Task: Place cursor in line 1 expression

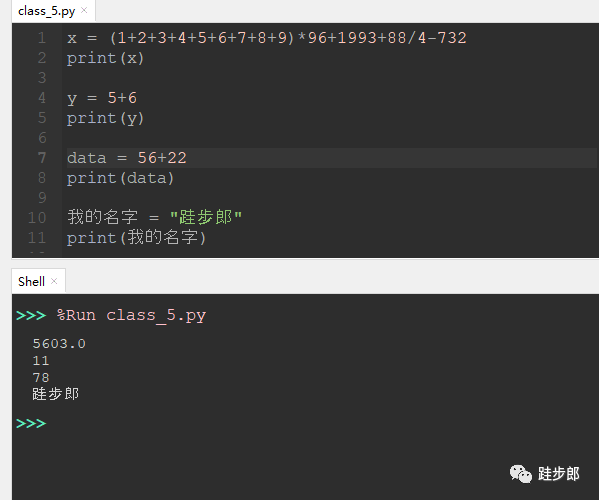Action: click(x=267, y=38)
